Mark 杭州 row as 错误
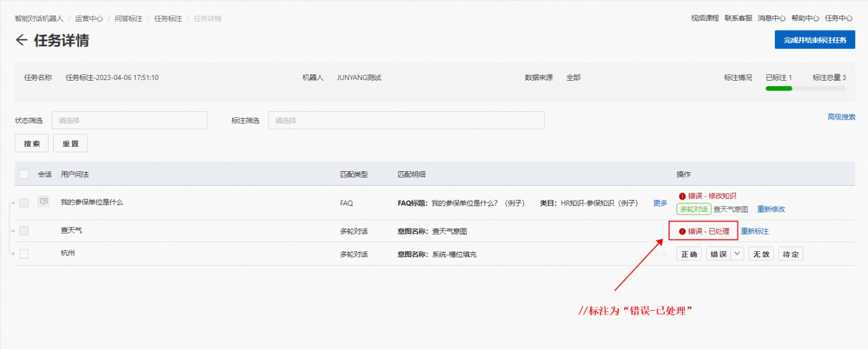The image size is (868, 349). tap(719, 254)
